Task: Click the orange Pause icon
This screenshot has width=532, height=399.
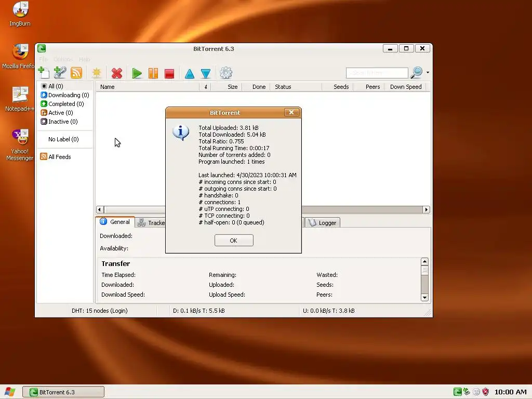Action: coord(153,73)
